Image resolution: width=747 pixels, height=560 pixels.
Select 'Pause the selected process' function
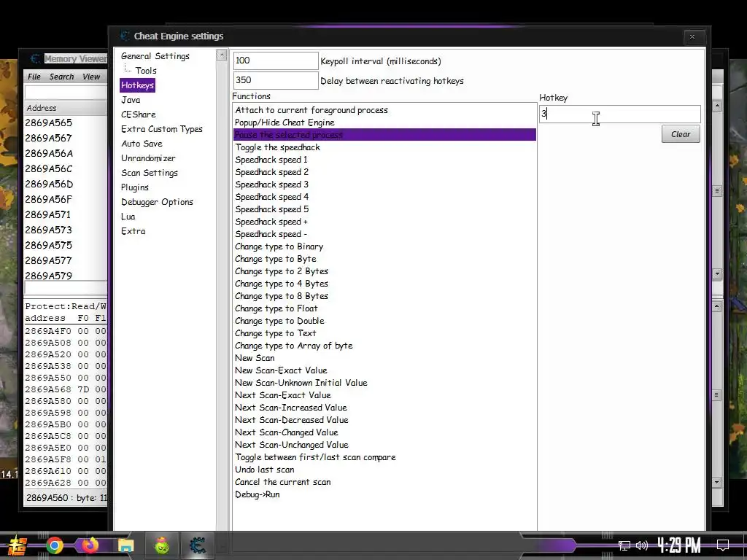tap(384, 135)
